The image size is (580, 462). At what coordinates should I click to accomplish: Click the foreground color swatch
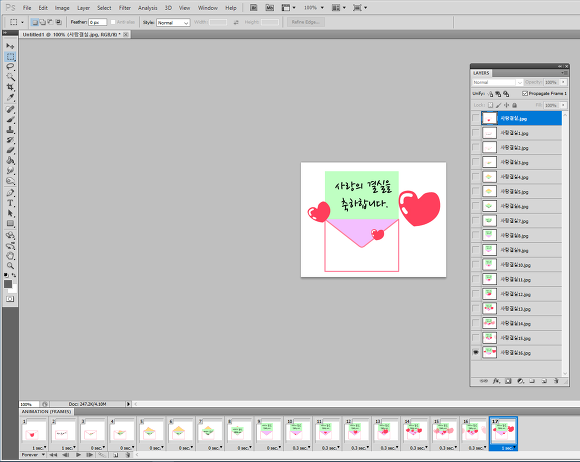click(x=8, y=284)
